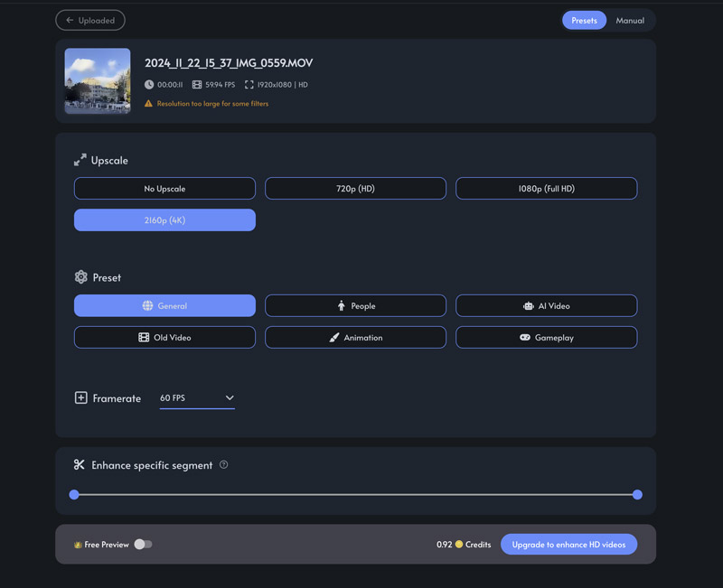The width and height of the screenshot is (723, 588).
Task: Click the Preset gear icon
Action: [x=81, y=277]
